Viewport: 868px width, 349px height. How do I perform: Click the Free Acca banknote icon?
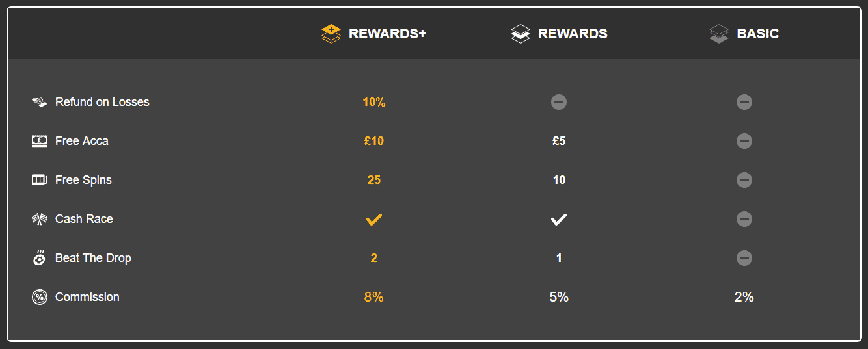point(40,141)
